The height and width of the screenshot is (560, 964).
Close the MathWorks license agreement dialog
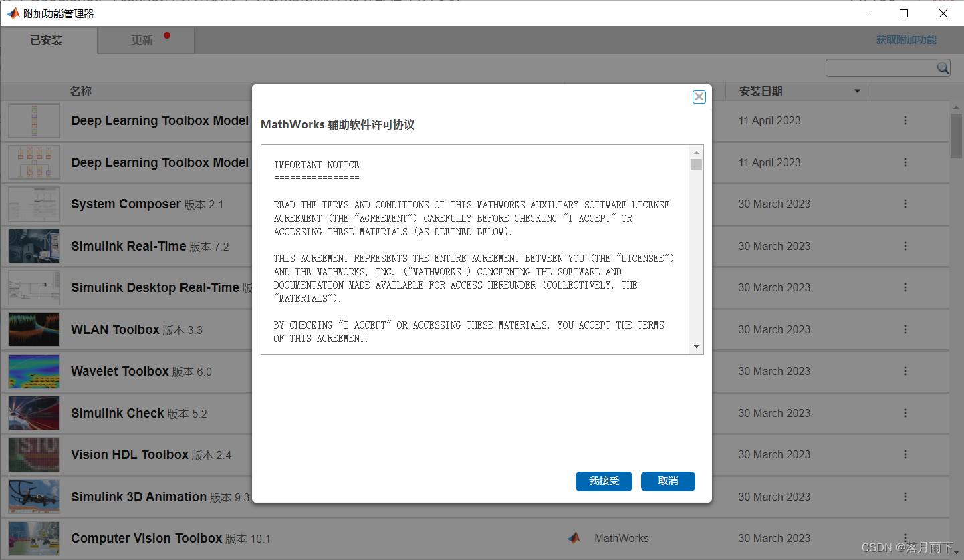pyautogui.click(x=699, y=96)
